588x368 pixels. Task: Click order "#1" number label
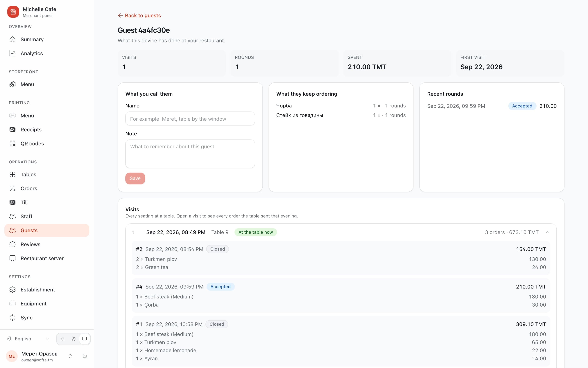pyautogui.click(x=139, y=324)
